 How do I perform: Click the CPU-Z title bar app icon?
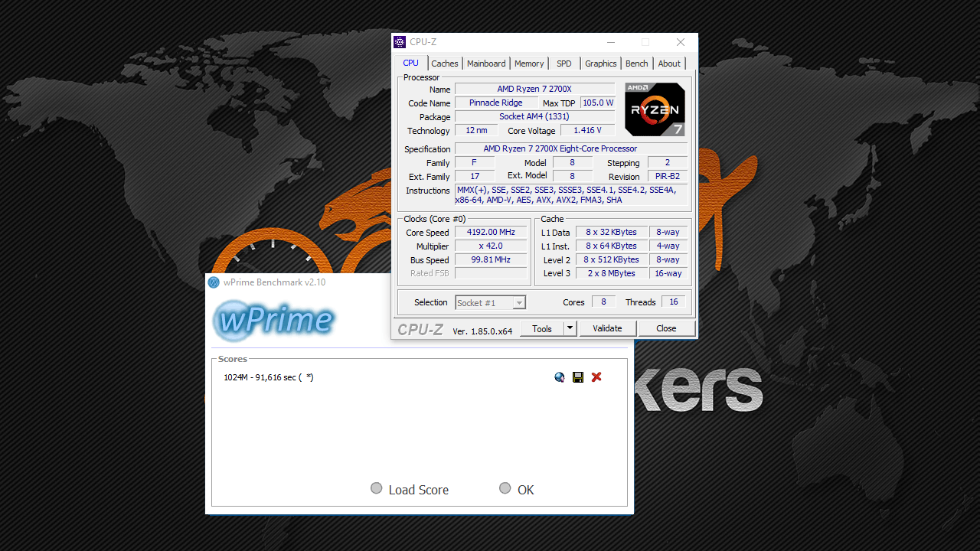(400, 42)
